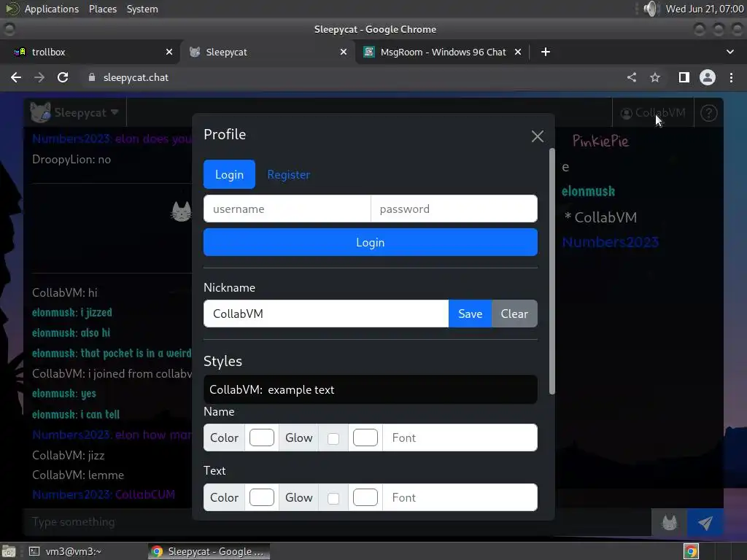Select elonmusk in the user list
The width and height of the screenshot is (747, 560).
click(589, 192)
